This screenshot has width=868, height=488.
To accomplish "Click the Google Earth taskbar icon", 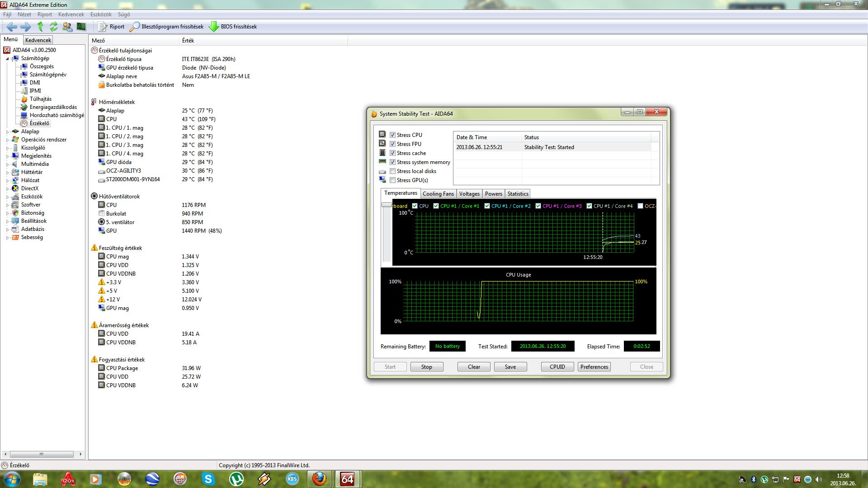I will tap(152, 479).
